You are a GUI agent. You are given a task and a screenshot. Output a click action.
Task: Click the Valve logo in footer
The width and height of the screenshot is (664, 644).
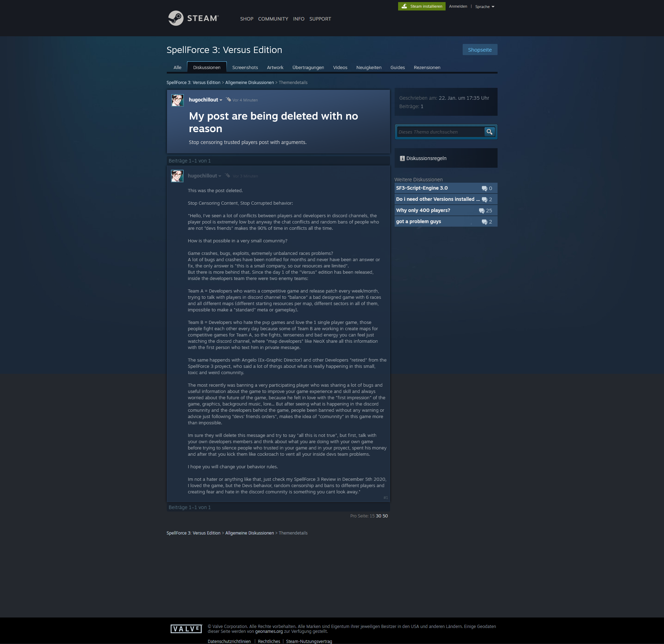point(186,629)
